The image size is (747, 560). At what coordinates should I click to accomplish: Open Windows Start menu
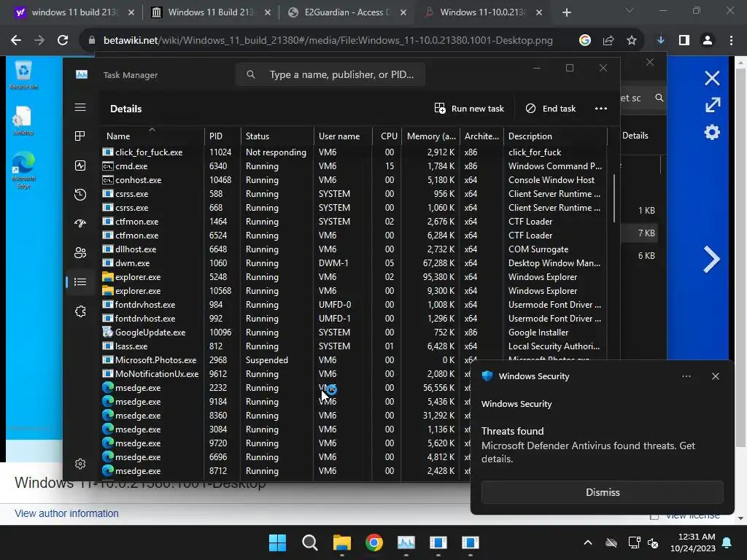[277, 542]
